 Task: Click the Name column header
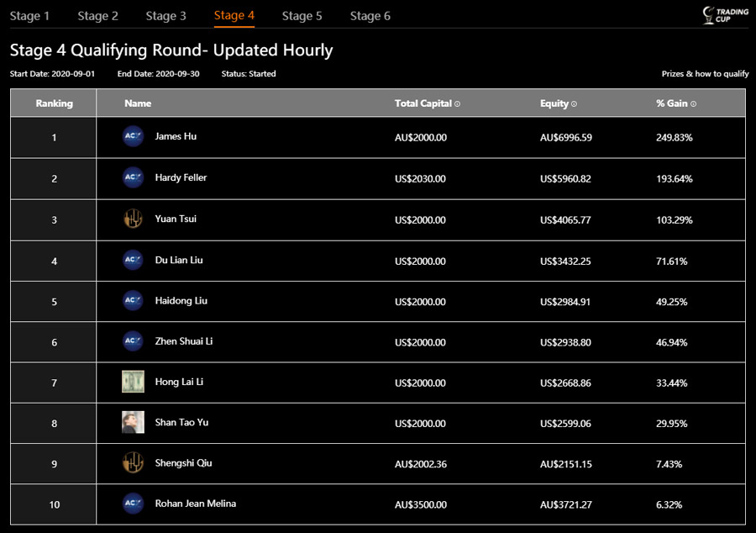pyautogui.click(x=138, y=103)
